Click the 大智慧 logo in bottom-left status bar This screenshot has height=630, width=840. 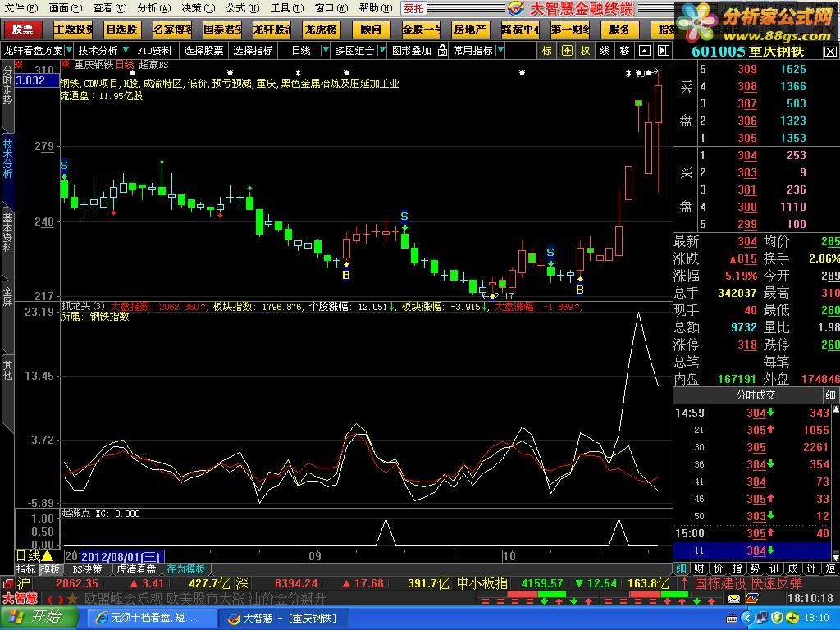tap(20, 598)
